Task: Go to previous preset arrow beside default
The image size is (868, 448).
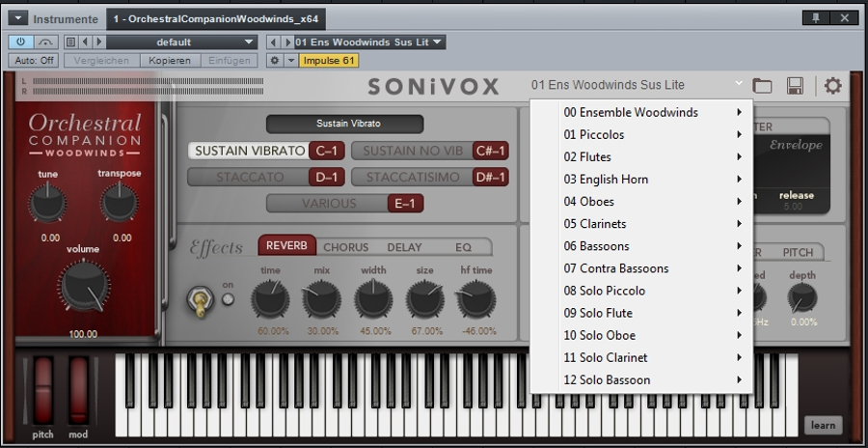Action: 85,42
